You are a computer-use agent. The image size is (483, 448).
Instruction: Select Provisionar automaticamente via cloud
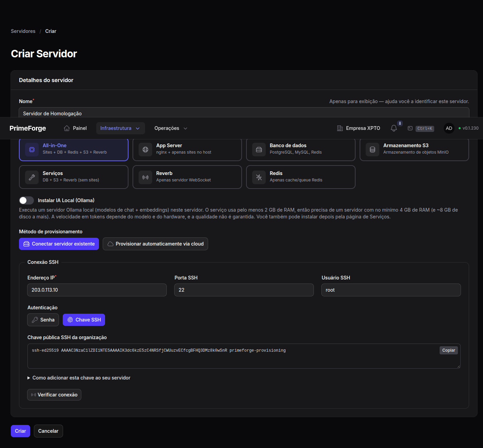pos(155,244)
